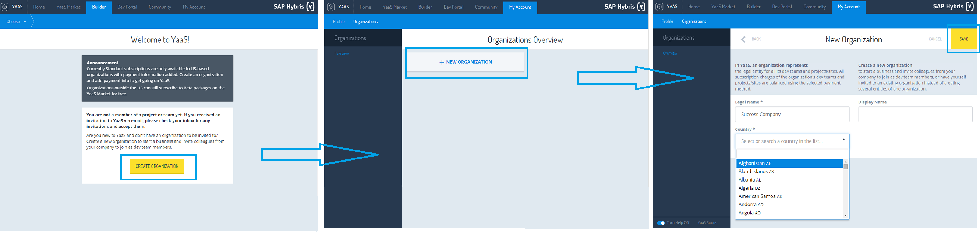Open My Account in Builder screen navbar
The image size is (980, 232).
pyautogui.click(x=194, y=7)
